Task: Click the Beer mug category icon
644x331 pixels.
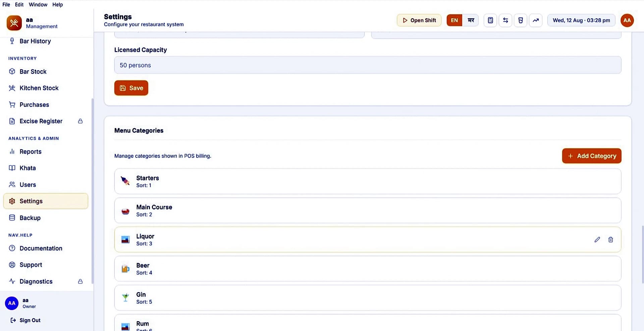Action: click(x=125, y=269)
